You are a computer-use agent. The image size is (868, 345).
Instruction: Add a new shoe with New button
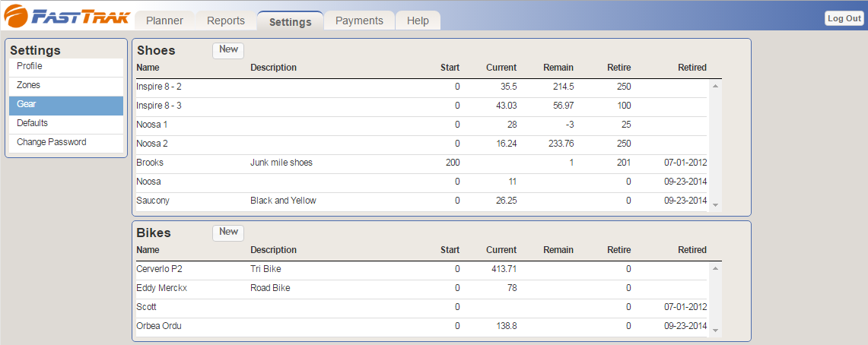[228, 50]
